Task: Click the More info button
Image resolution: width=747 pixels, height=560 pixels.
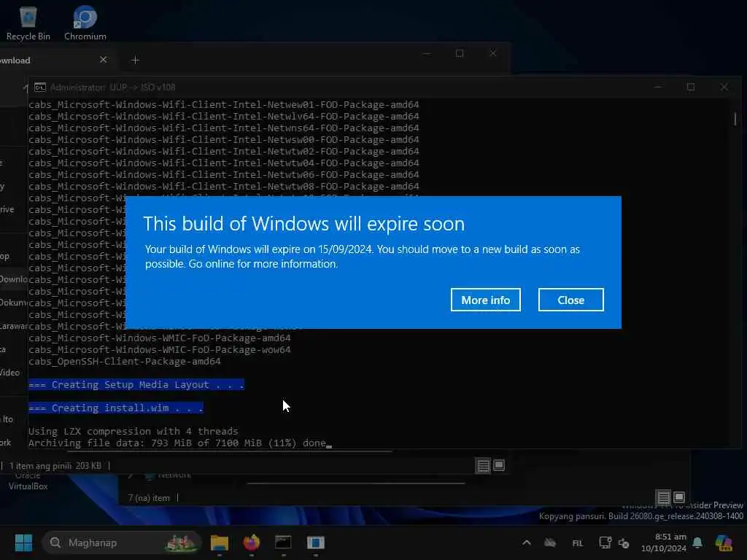Action: [x=485, y=300]
